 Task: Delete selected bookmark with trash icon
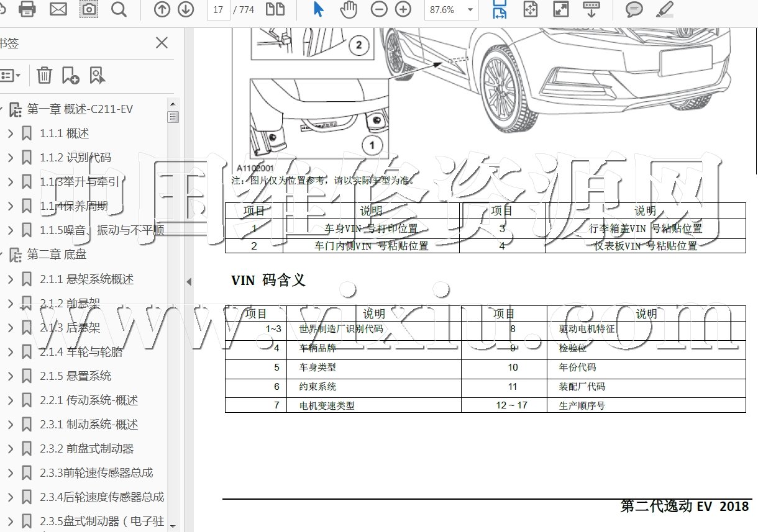pos(44,76)
